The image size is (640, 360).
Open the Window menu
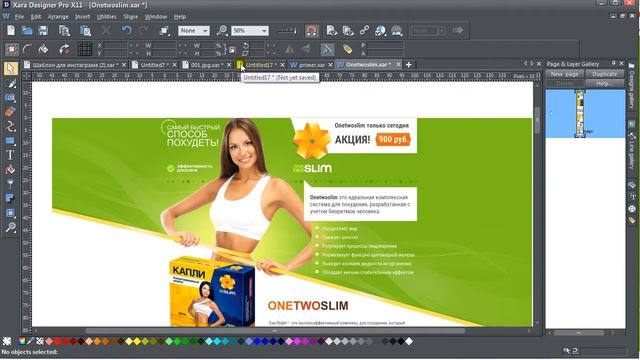156,17
